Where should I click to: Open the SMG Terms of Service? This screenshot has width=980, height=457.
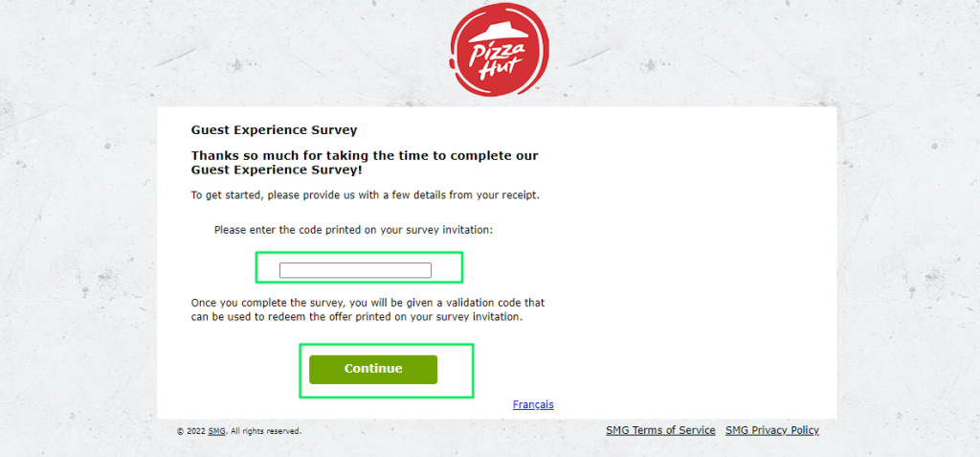pyautogui.click(x=660, y=430)
